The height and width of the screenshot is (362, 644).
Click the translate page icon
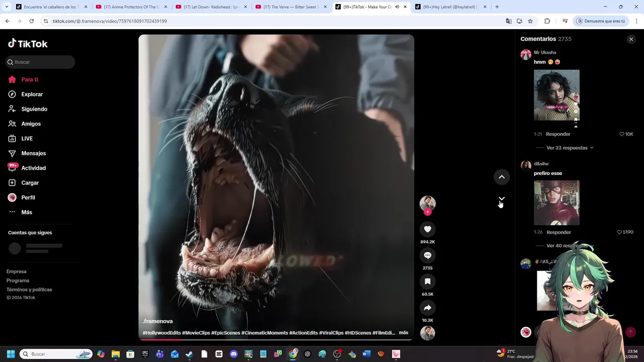coord(509,21)
